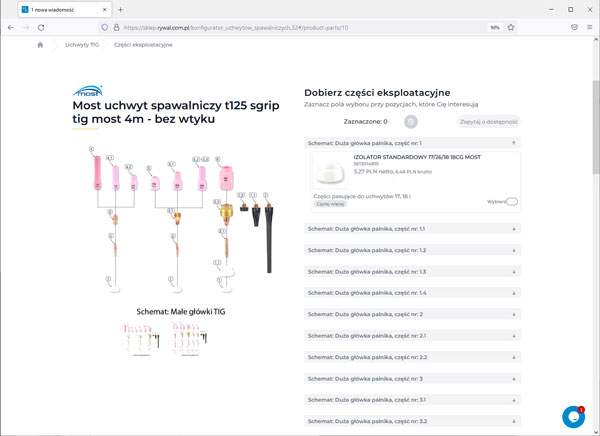Click the largest pink ceramic nozzle in diagram
The height and width of the screenshot is (436, 600).
tap(226, 178)
